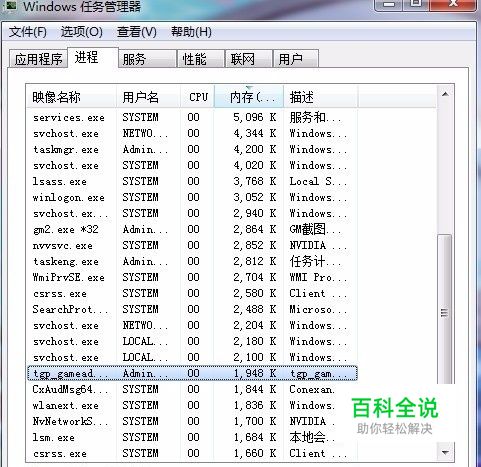Screen dimensions: 481x467
Task: Click memory value 1,948 K
Action: 255,373
